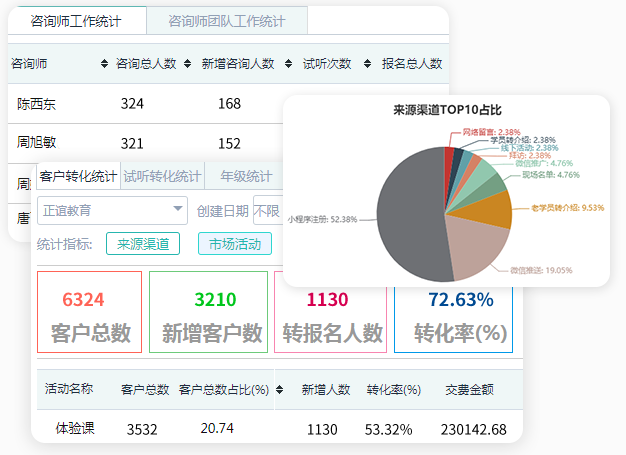Click the 老学员转介绍: 9.53% chart label
The image size is (626, 455).
[567, 208]
